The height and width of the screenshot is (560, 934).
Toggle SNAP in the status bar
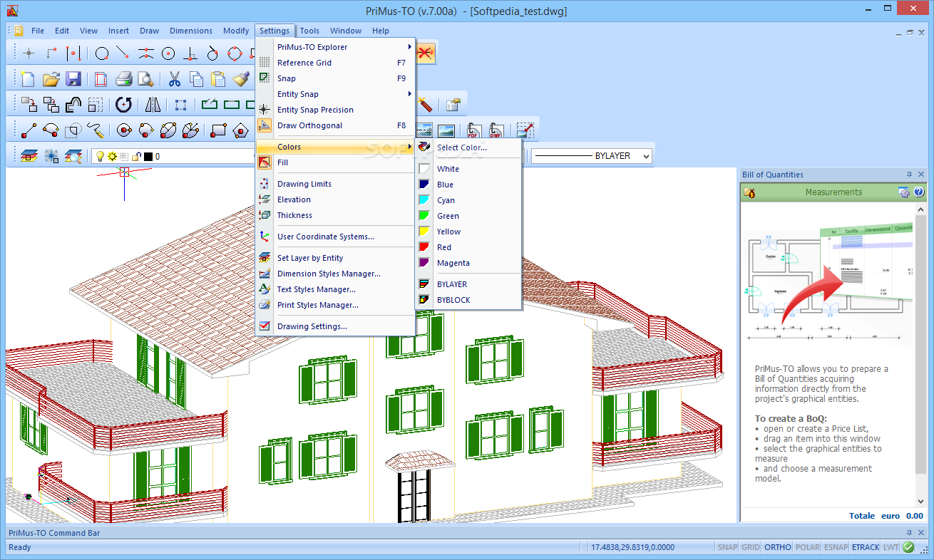[x=727, y=547]
